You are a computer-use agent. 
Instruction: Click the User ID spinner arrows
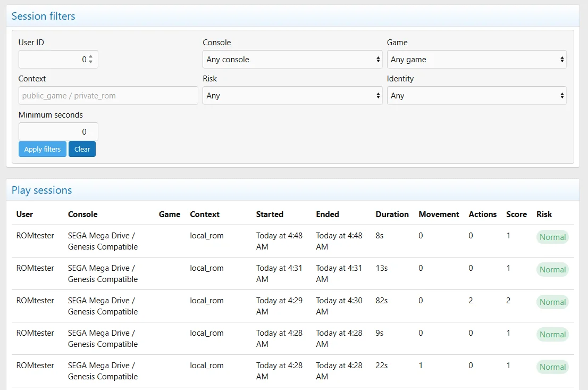[x=91, y=59]
